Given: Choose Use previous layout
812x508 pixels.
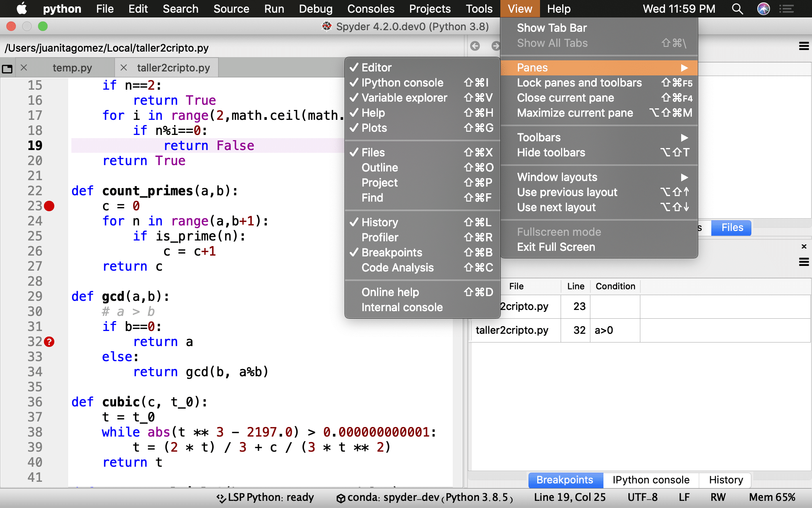Looking at the screenshot, I should [599, 192].
